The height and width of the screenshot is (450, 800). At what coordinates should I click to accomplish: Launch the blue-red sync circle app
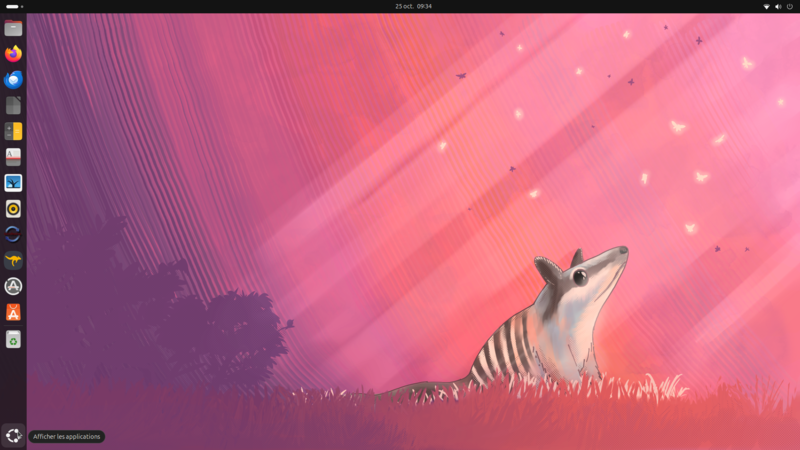pos(13,235)
